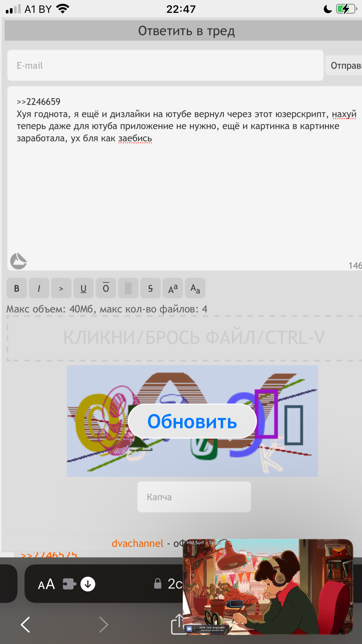Focus the E-mail input field
The image size is (362, 644).
click(x=165, y=65)
